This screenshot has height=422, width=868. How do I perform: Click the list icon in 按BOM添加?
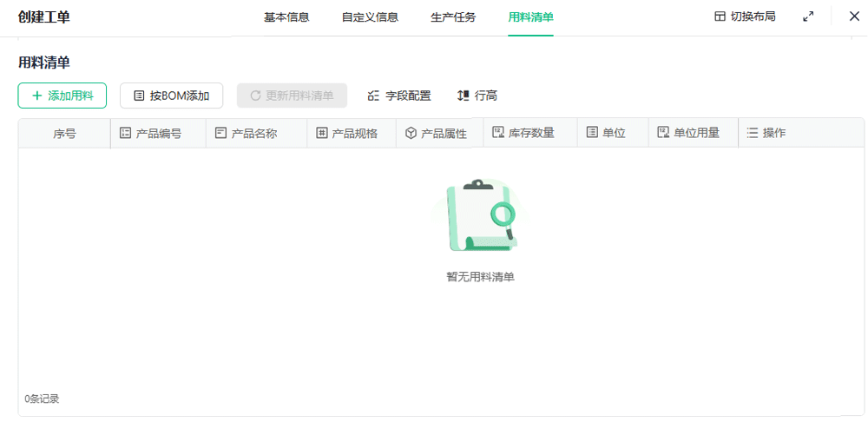click(x=140, y=96)
